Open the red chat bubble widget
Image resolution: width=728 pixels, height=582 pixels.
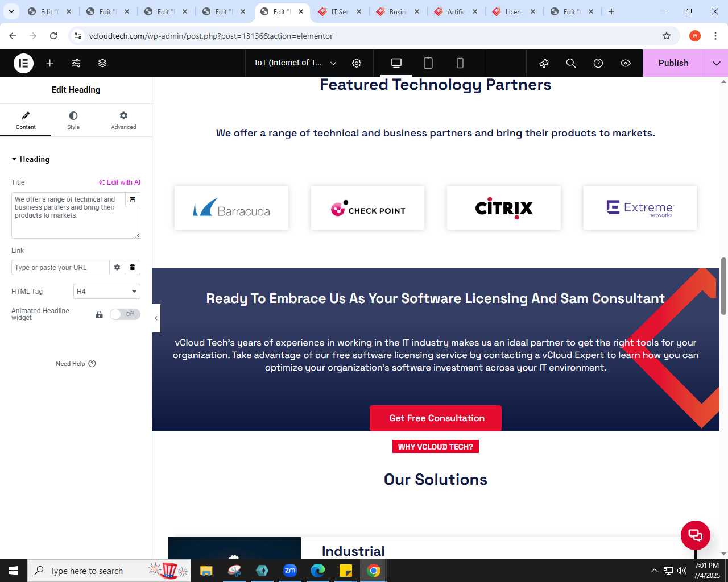click(x=695, y=535)
